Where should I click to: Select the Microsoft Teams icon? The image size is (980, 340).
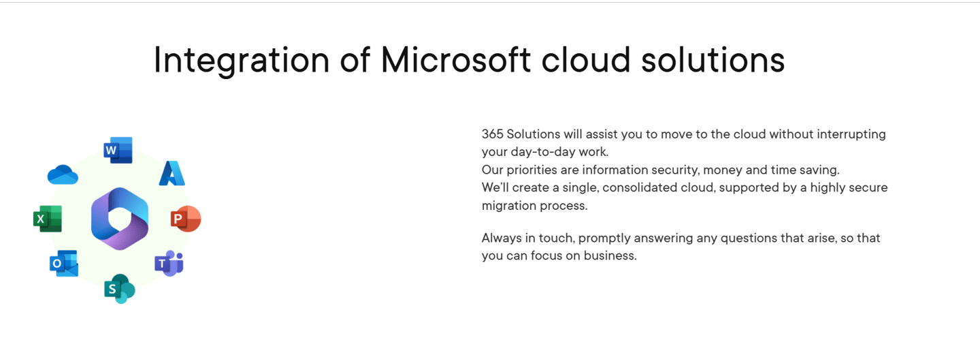point(169,263)
